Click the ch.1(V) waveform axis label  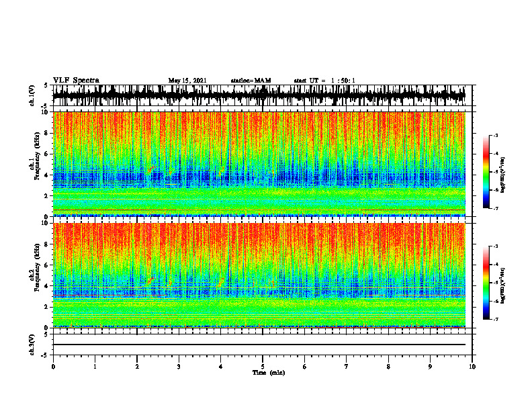tap(32, 95)
